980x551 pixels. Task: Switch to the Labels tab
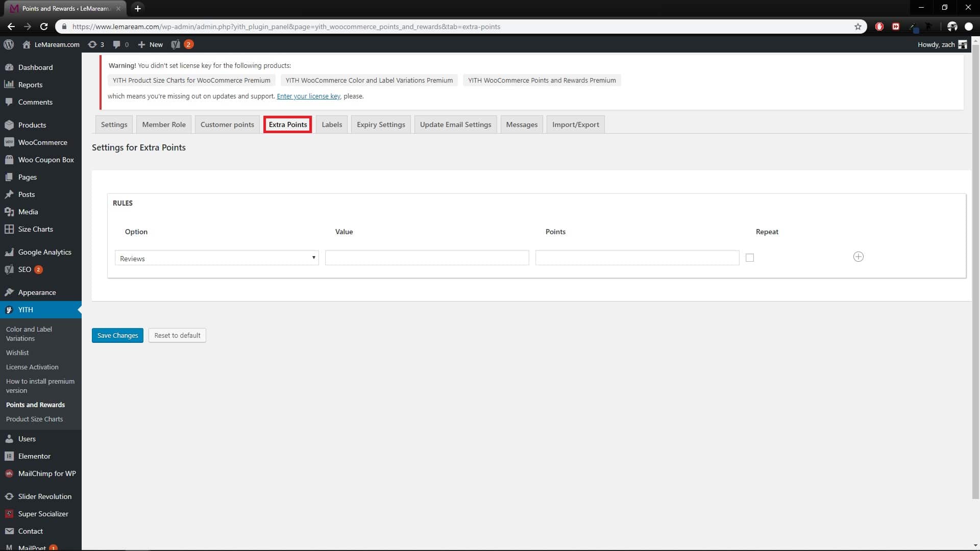pyautogui.click(x=332, y=124)
